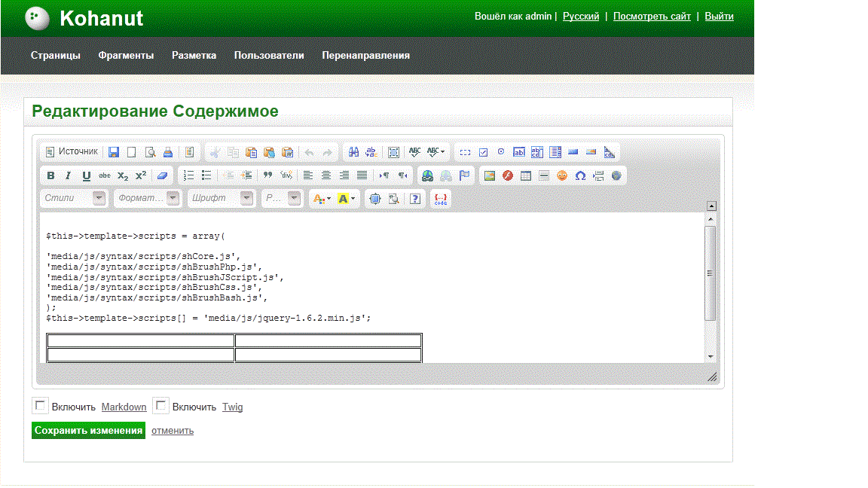Open the Templates icon
This screenshot has height=488, width=868.
(x=189, y=152)
